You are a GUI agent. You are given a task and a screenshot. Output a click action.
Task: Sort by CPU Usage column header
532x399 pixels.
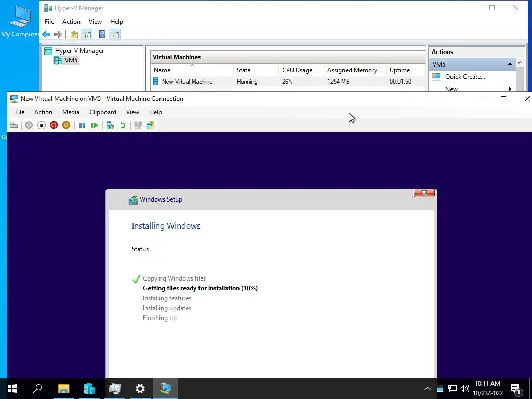point(301,70)
